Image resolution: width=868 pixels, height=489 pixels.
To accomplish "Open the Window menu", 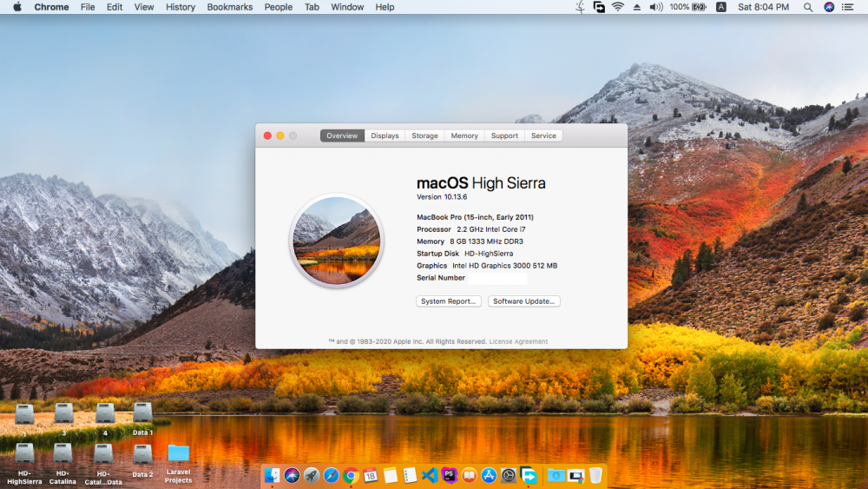I will [x=347, y=7].
